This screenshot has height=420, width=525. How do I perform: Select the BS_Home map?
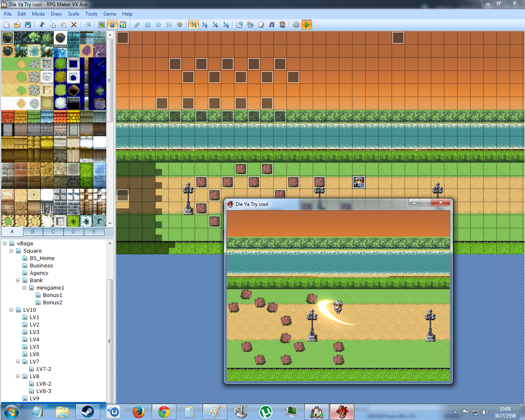42,258
